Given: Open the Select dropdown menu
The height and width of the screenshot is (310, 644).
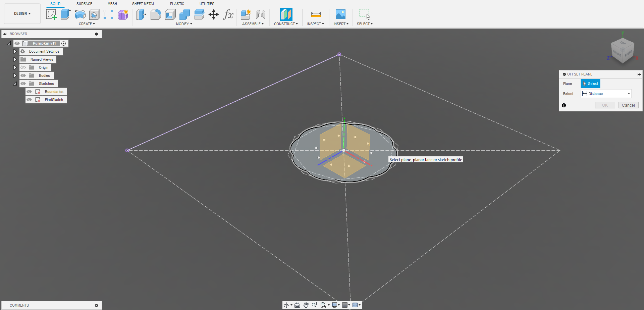Looking at the screenshot, I should pyautogui.click(x=365, y=24).
